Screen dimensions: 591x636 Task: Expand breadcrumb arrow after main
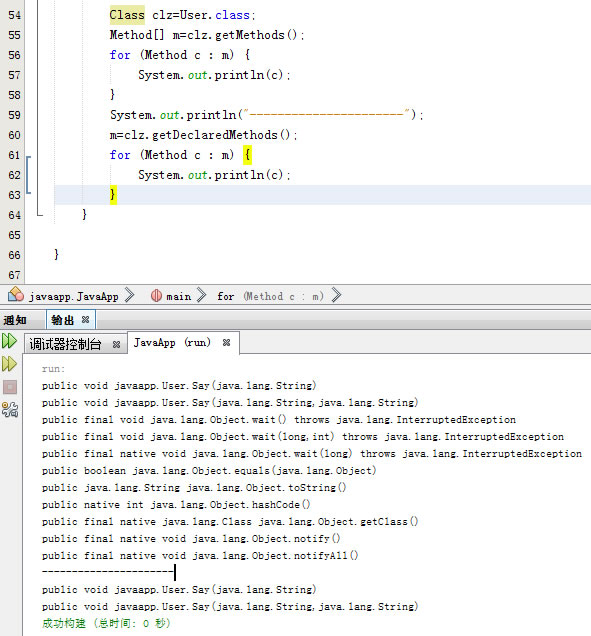pos(202,295)
